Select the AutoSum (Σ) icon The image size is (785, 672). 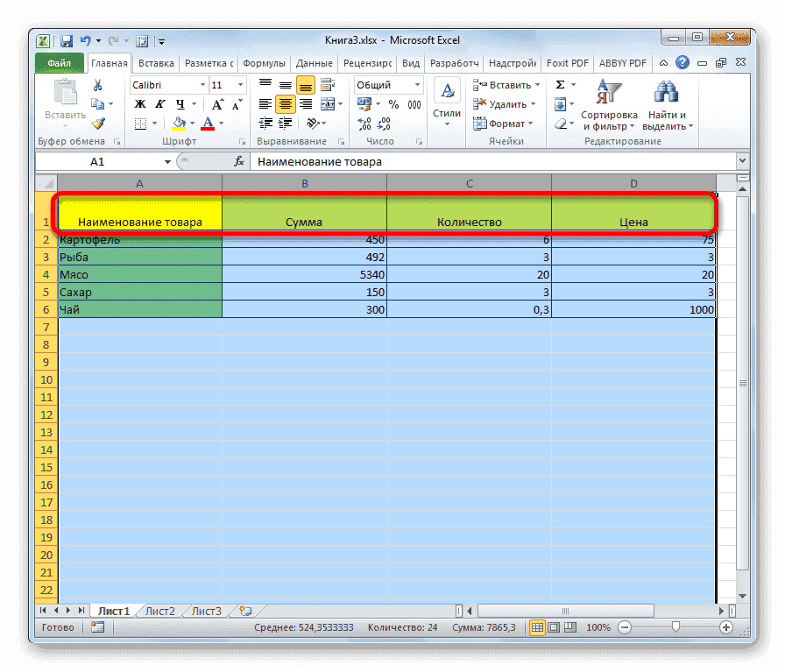tap(559, 85)
